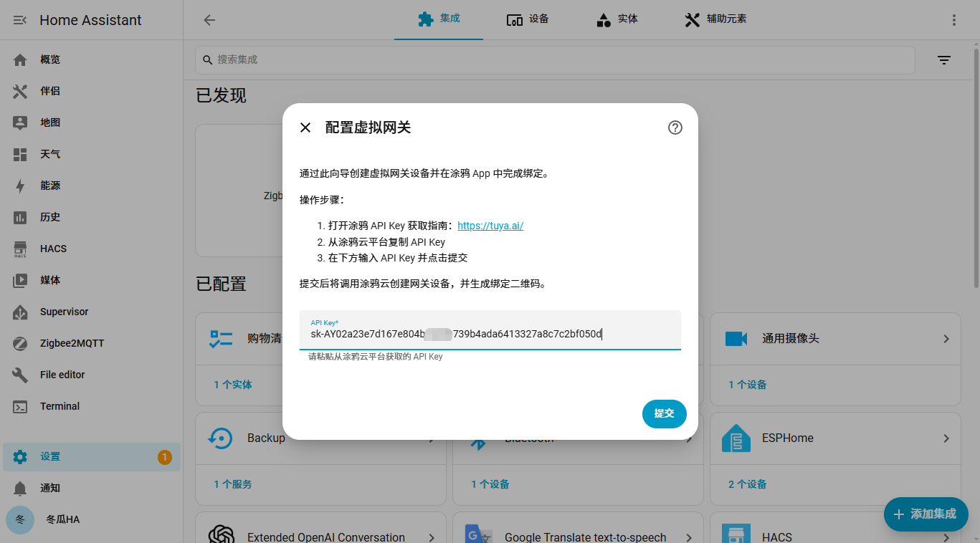
Task: Open 1 个实体 under 购物清单 card
Action: tap(233, 385)
